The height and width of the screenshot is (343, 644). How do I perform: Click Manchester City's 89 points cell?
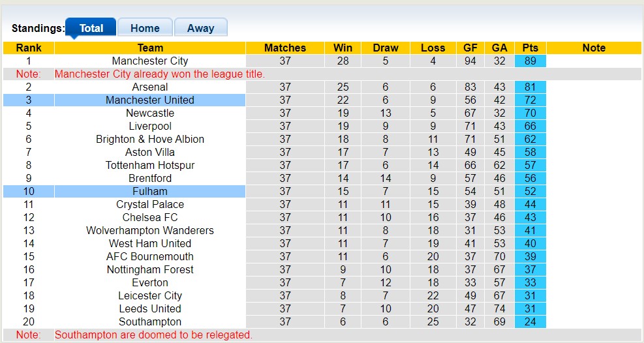pyautogui.click(x=530, y=61)
